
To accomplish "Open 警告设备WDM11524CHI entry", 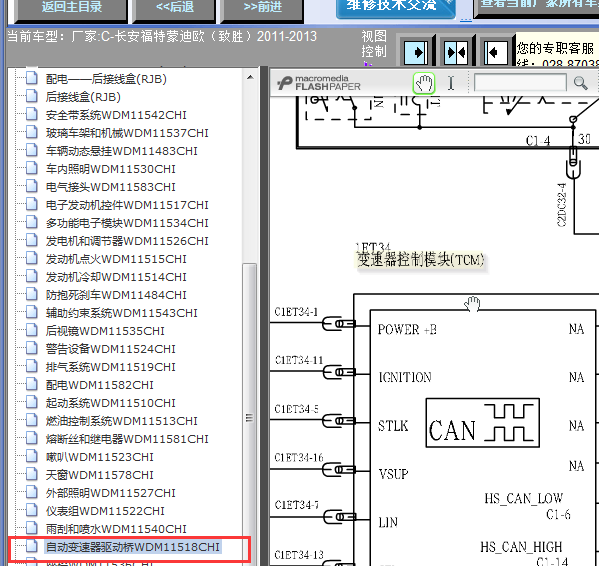I will [x=111, y=349].
